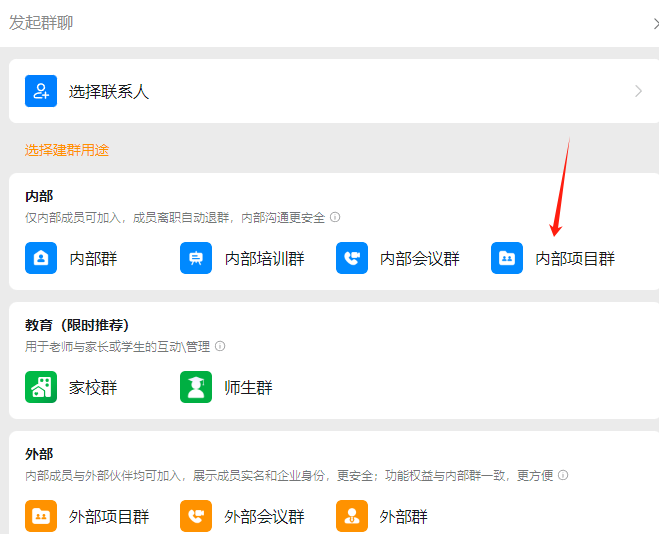Show info tooltip for 教育 description

[x=220, y=346]
